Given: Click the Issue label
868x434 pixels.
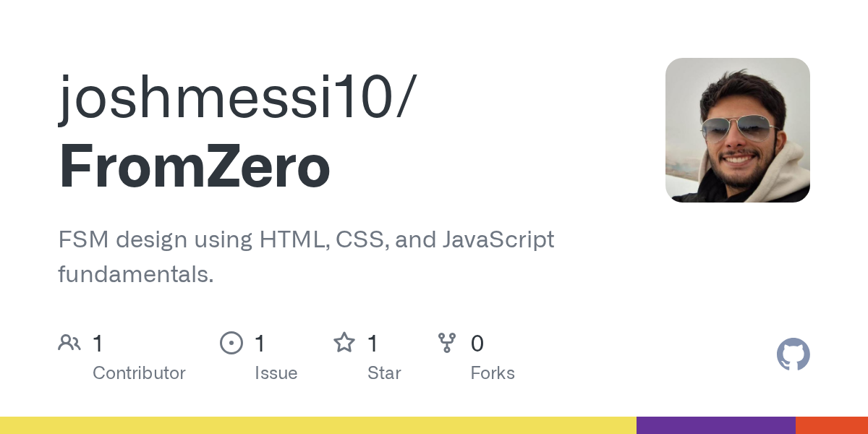Looking at the screenshot, I should click(x=276, y=373).
